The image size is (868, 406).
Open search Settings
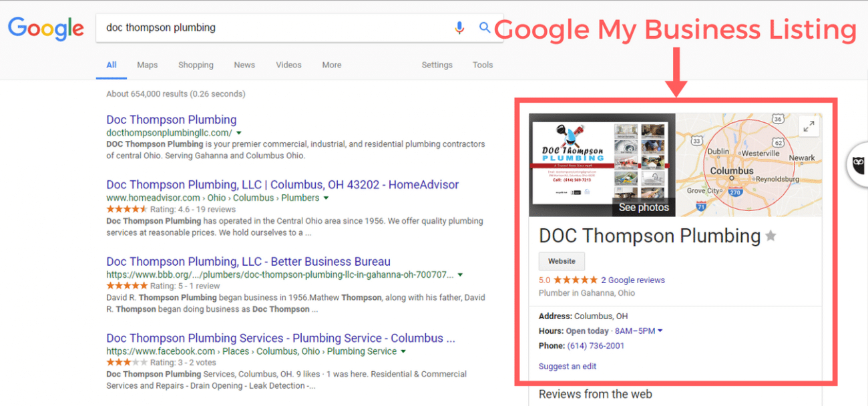click(437, 65)
